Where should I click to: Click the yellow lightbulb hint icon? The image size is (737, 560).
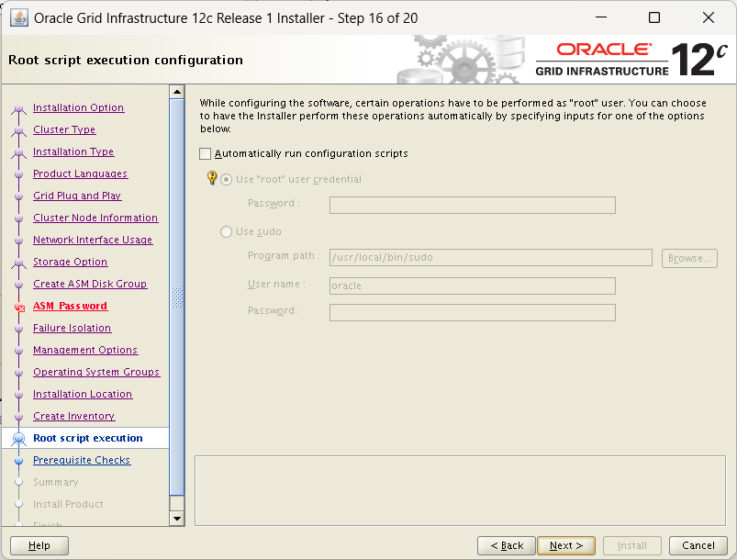(212, 178)
